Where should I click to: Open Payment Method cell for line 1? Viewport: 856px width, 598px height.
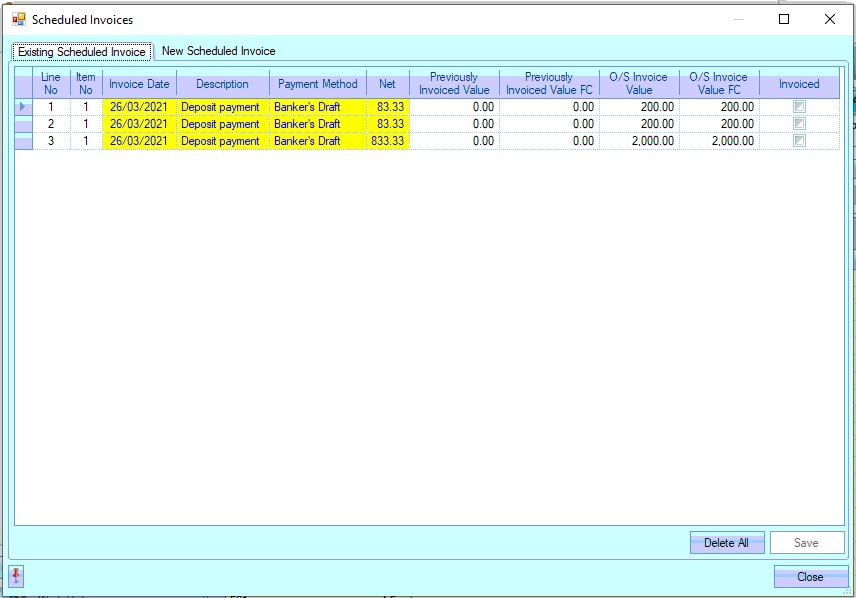coord(318,107)
